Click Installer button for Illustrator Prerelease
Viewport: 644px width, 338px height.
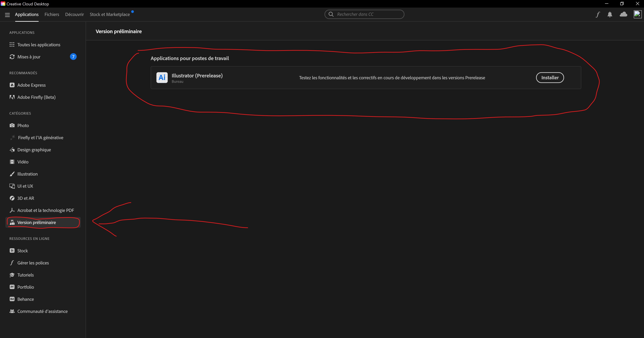click(x=550, y=78)
